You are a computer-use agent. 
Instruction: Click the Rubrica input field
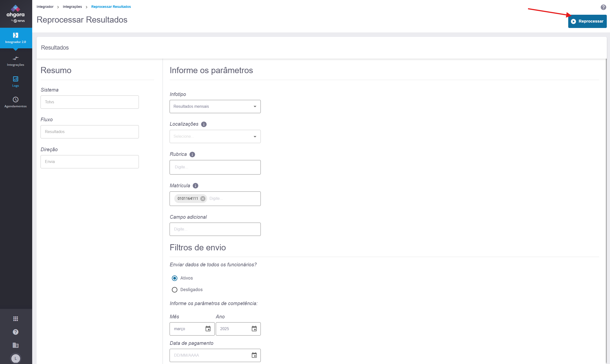215,167
